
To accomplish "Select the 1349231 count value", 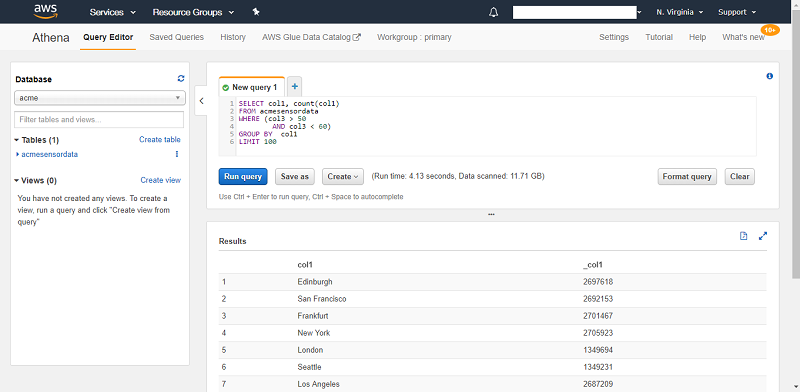I will pos(598,367).
